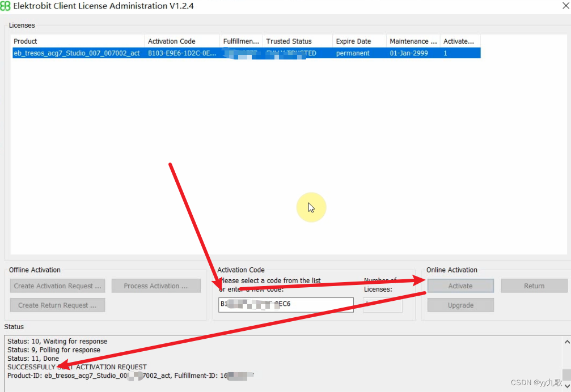This screenshot has height=392, width=571.
Task: Click the Return button
Action: click(x=534, y=286)
